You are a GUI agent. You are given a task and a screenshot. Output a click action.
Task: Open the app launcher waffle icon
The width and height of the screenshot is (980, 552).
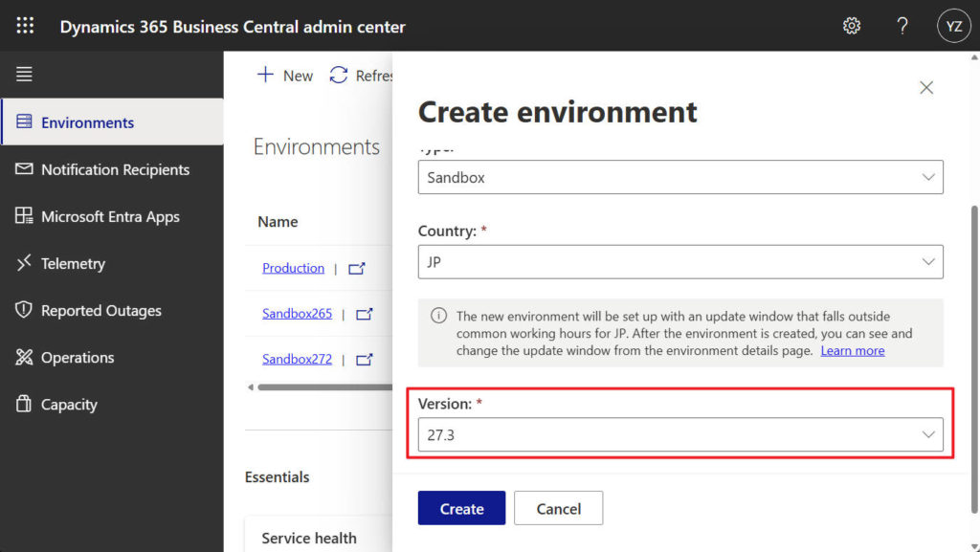(x=25, y=26)
